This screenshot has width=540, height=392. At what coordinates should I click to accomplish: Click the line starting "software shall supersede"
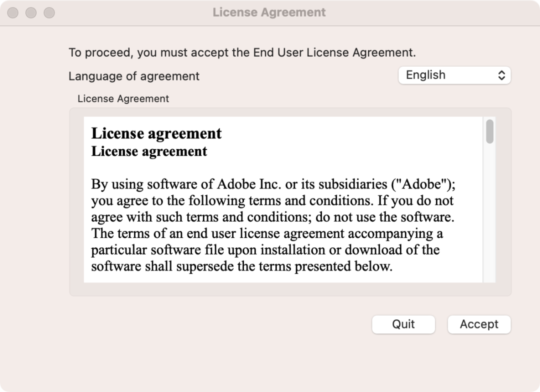tap(241, 266)
